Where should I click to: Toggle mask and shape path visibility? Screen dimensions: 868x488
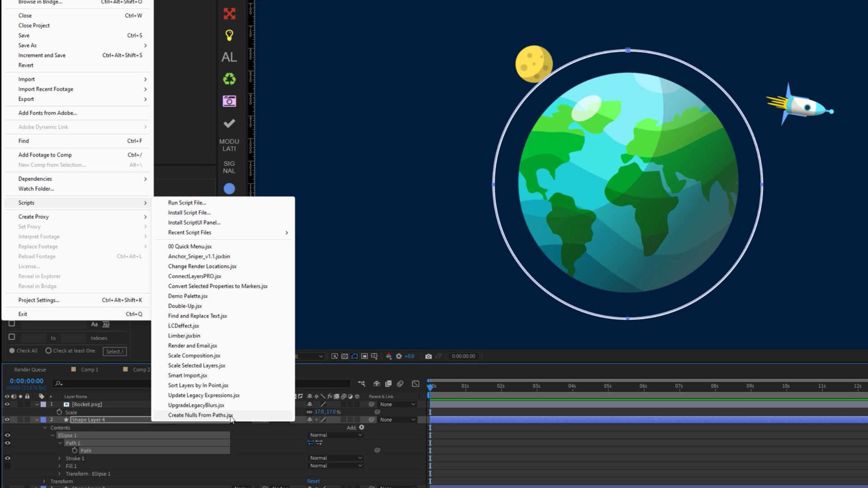pyautogui.click(x=354, y=356)
